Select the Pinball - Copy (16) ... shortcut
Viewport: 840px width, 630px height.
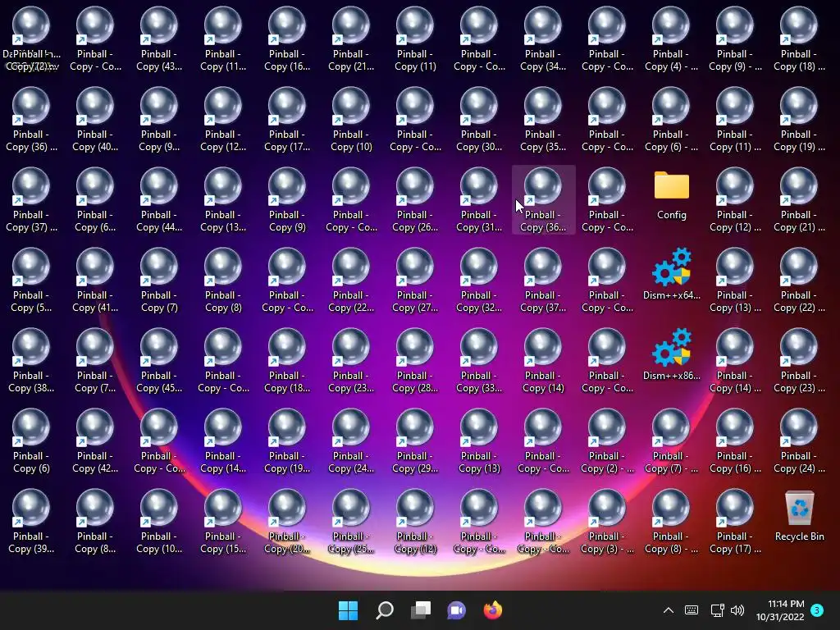735,441
